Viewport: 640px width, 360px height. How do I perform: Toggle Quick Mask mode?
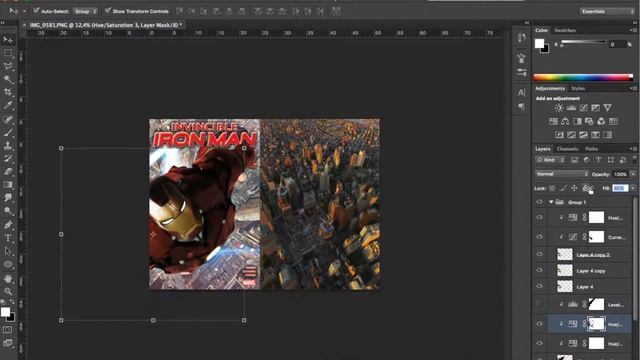(8, 329)
